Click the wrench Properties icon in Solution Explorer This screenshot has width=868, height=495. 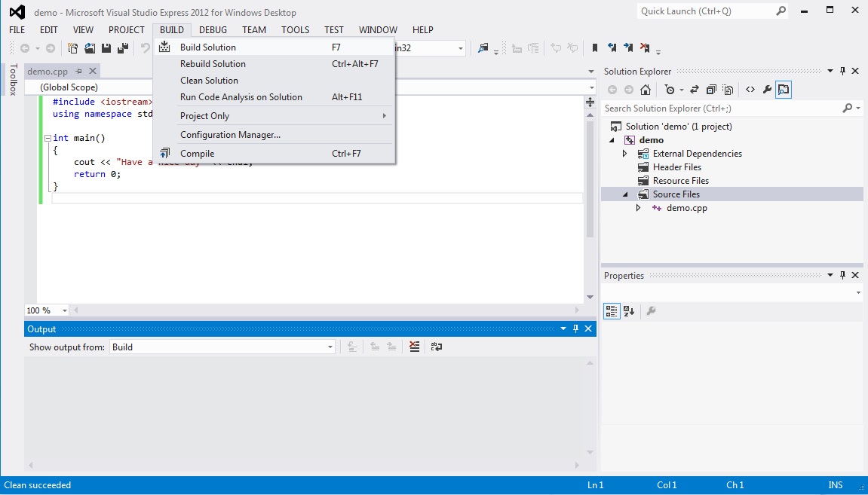click(767, 90)
